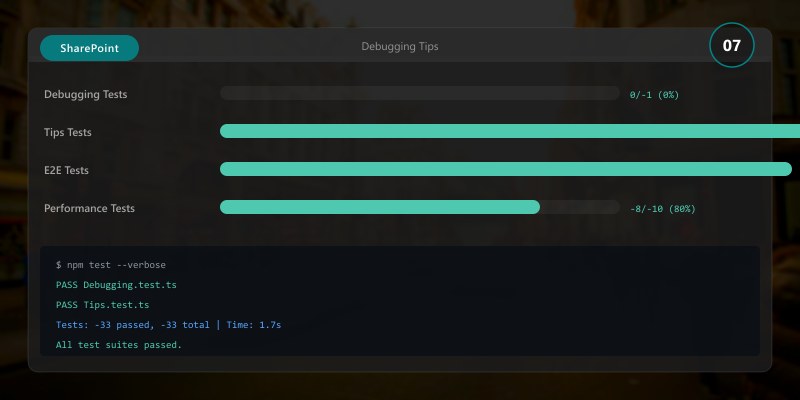Screen dimensions: 800x400
Task: Click the E2E Tests progress bar
Action: pyautogui.click(x=506, y=169)
